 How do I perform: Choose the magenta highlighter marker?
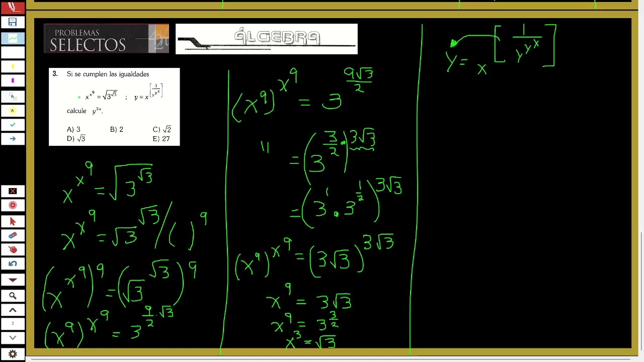click(13, 80)
